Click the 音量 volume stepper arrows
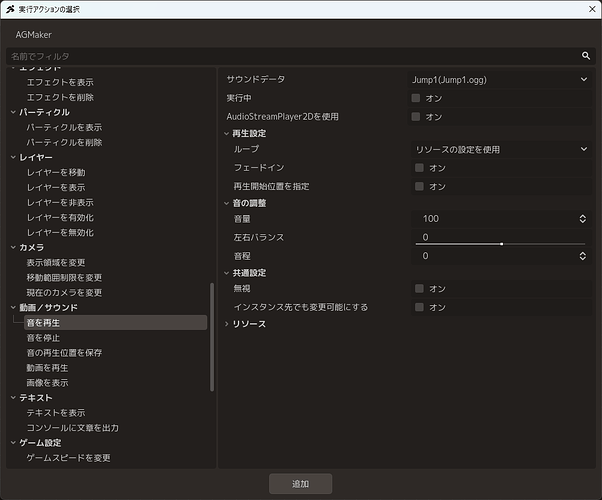 [582, 219]
